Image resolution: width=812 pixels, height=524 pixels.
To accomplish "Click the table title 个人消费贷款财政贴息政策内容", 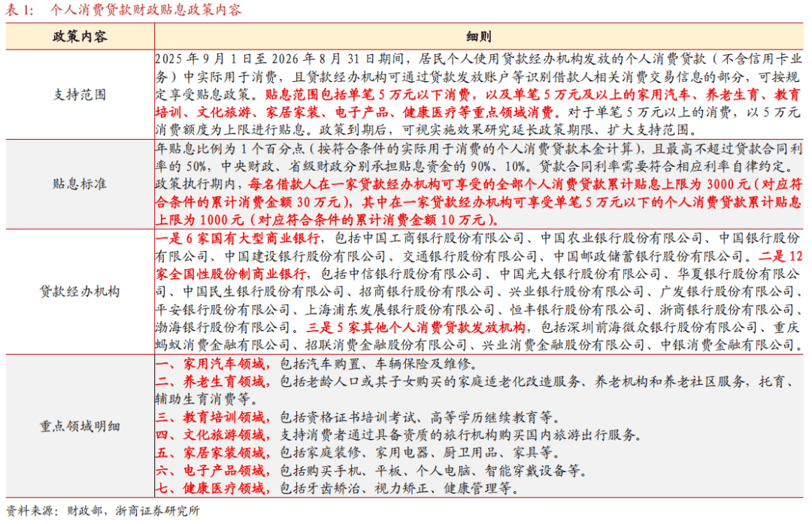I will tap(146, 10).
